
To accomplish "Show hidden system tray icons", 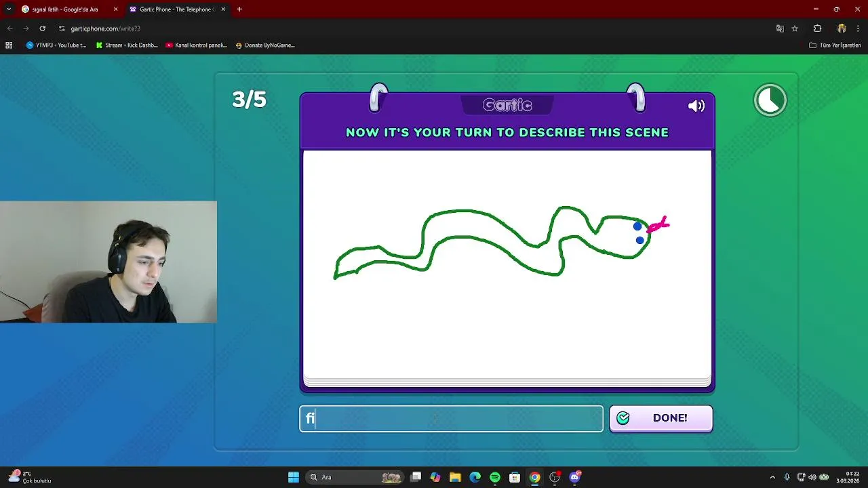I will [772, 477].
